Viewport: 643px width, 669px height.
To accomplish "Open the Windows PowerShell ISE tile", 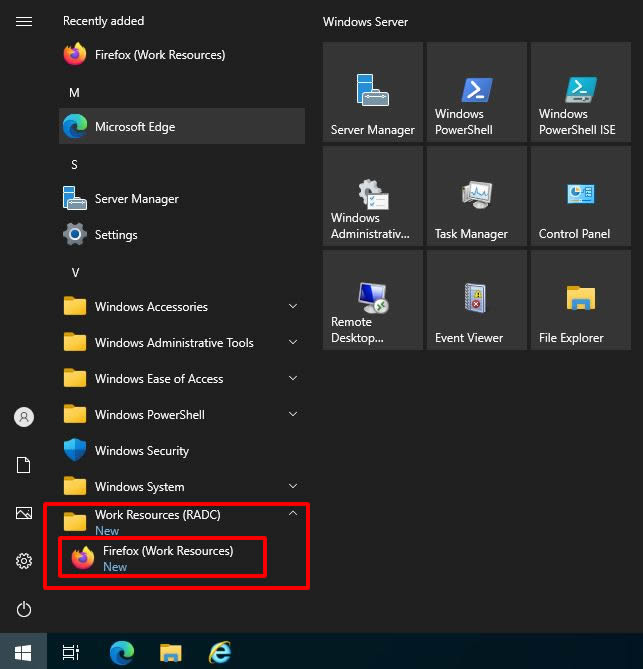I will (581, 92).
